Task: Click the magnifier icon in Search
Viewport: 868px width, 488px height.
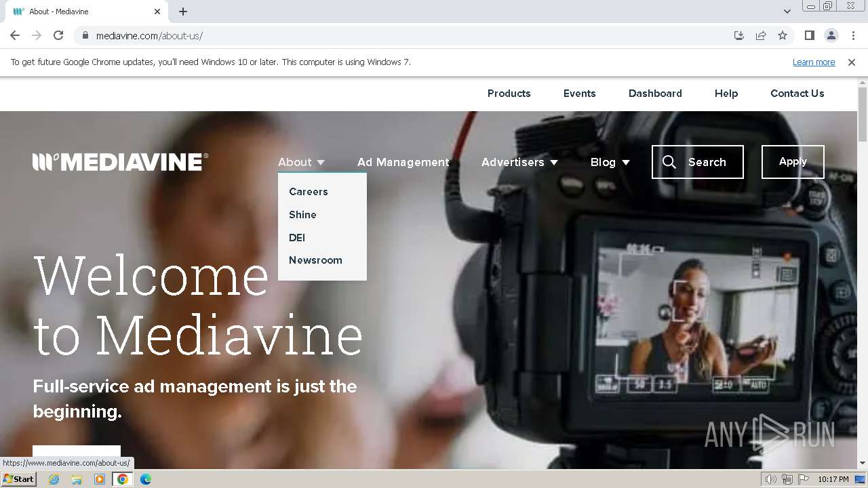Action: [x=669, y=162]
